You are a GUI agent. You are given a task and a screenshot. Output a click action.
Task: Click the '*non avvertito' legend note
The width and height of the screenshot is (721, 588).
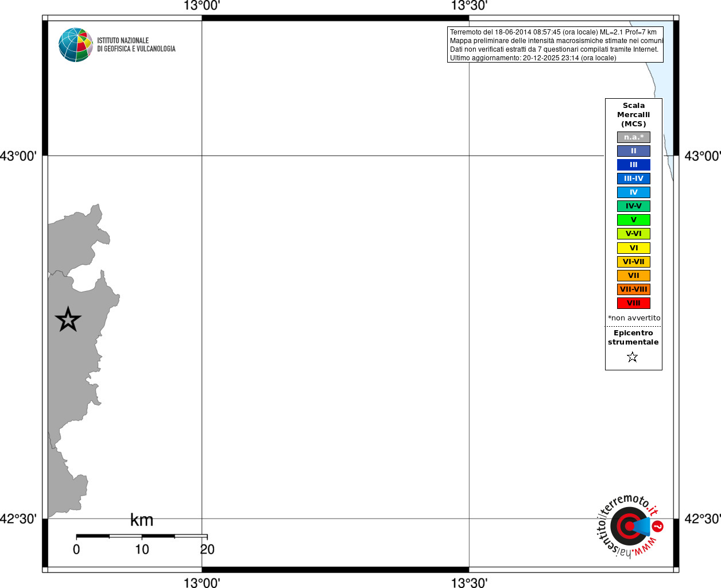634,318
